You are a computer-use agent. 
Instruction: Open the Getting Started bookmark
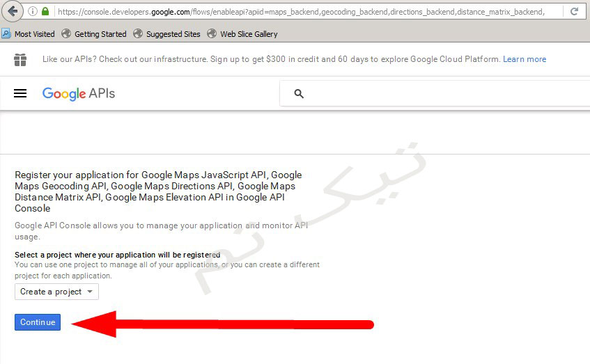[x=94, y=34]
